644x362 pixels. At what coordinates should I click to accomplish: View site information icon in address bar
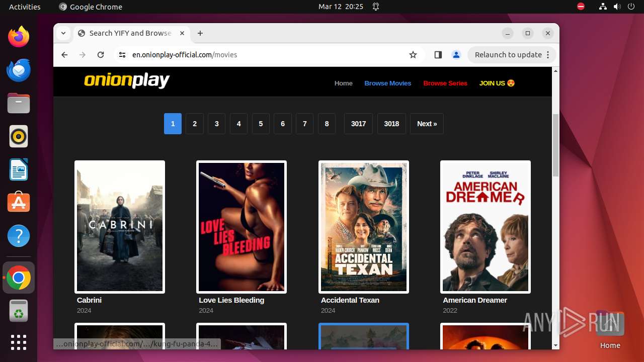pyautogui.click(x=122, y=55)
